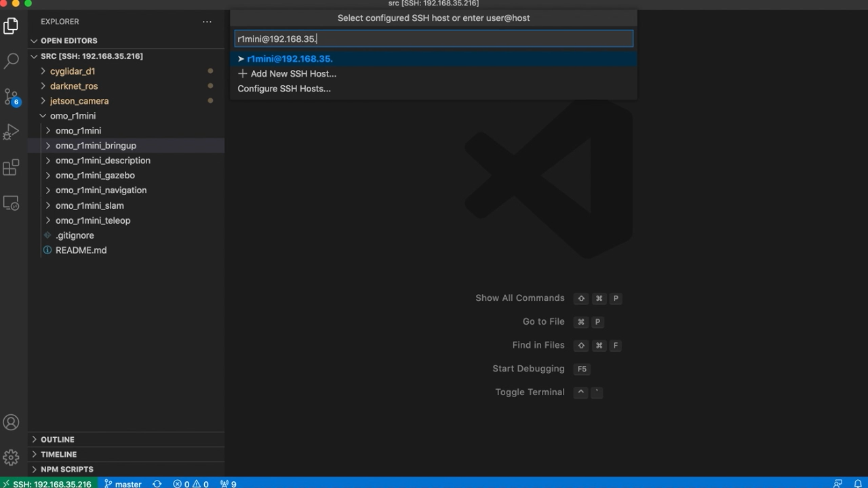
Task: Click the plus icon for Add New SSH Host
Action: click(x=242, y=73)
